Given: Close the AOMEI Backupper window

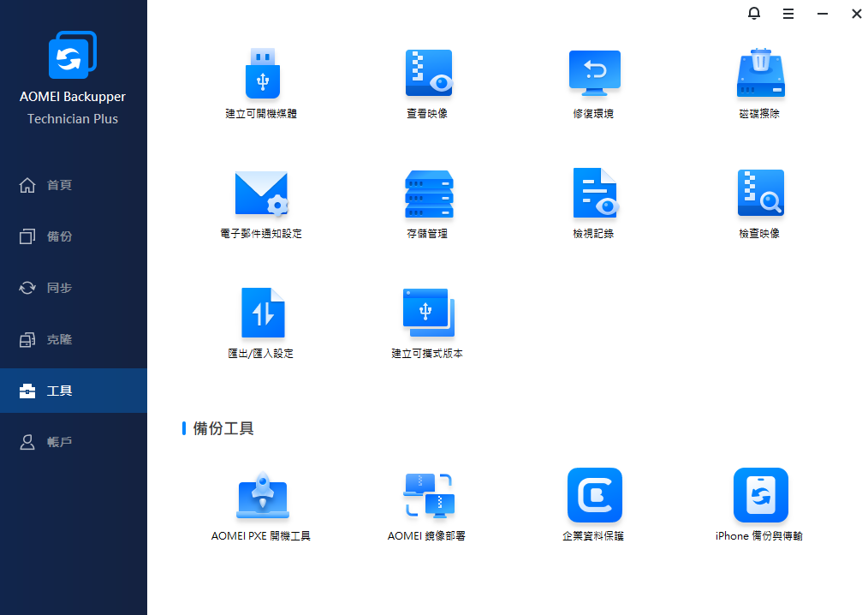Looking at the screenshot, I should pyautogui.click(x=856, y=14).
